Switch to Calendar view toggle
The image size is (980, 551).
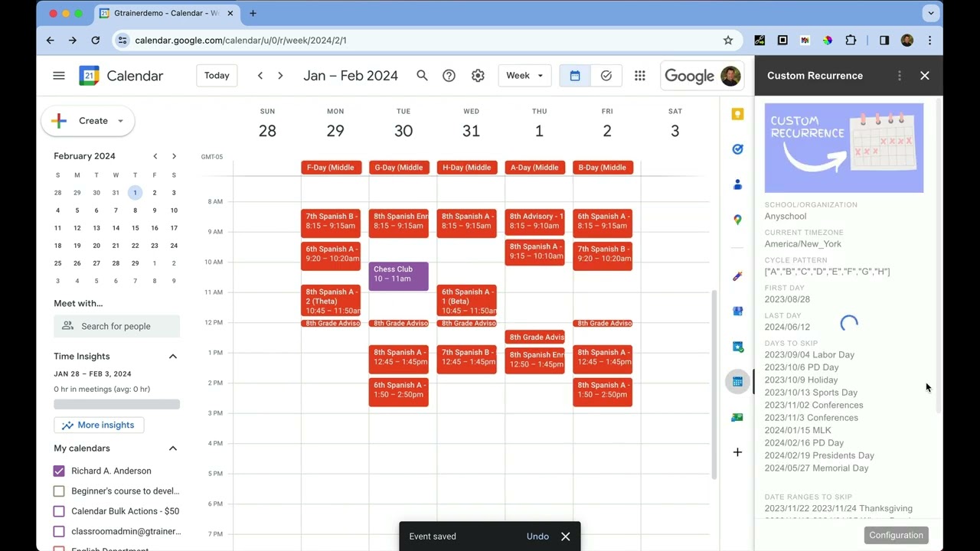pos(575,76)
